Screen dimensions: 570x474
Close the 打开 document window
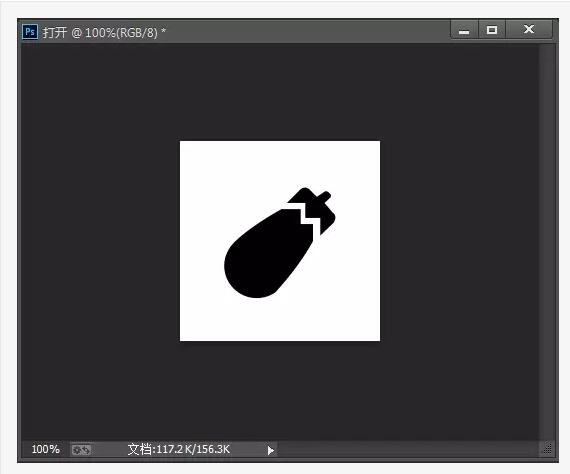tap(529, 29)
